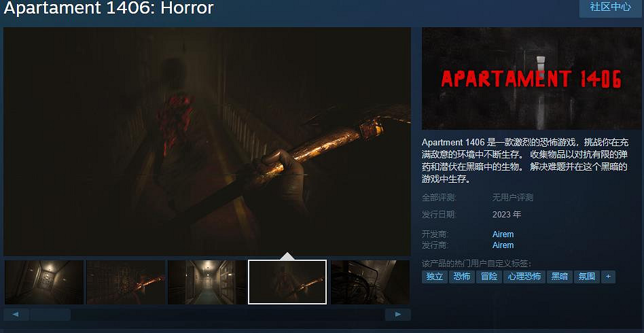
Task: Open the publisher Airem link
Action: tap(503, 245)
